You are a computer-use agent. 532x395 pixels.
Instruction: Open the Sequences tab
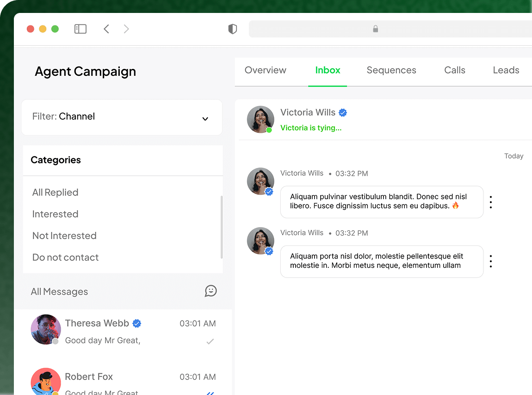pos(391,70)
